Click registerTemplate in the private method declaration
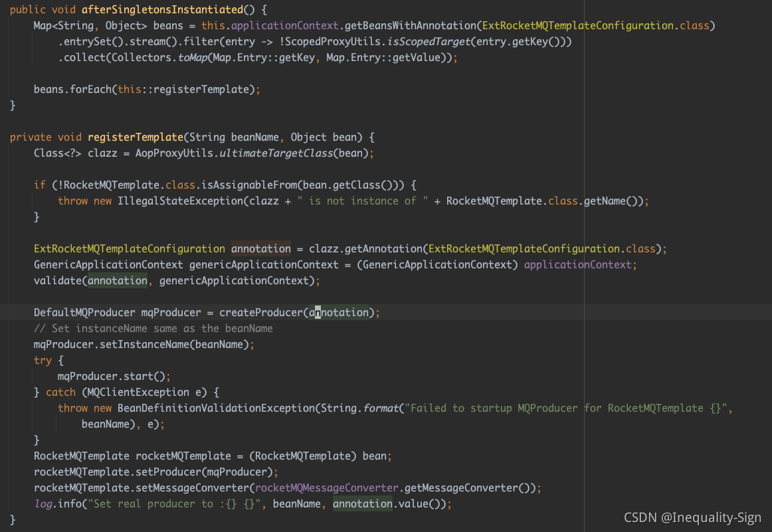The width and height of the screenshot is (772, 532). (x=136, y=137)
